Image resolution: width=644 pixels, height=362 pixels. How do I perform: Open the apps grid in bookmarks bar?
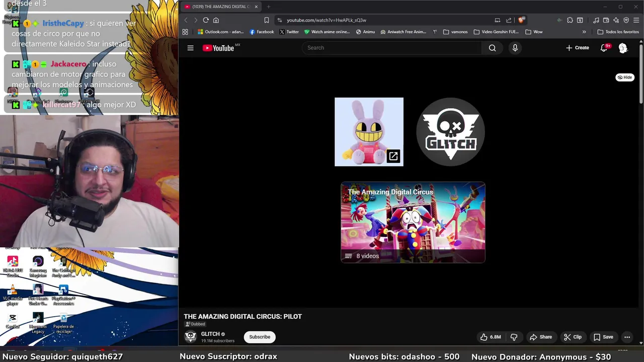click(185, 32)
